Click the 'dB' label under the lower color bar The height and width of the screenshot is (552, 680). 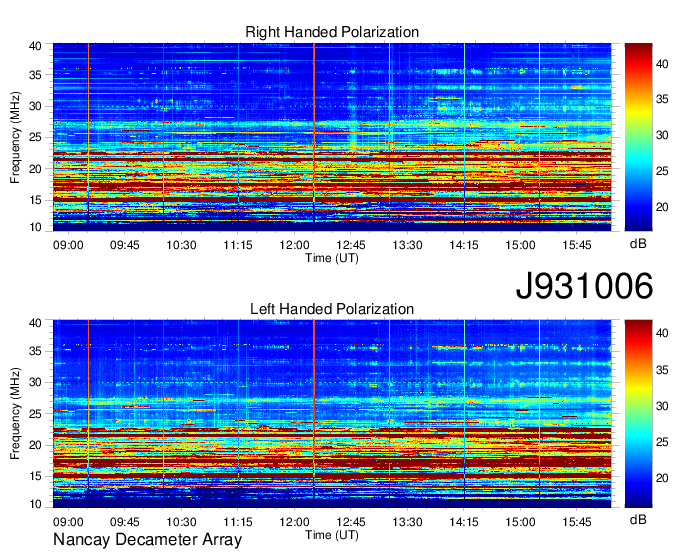[x=638, y=519]
